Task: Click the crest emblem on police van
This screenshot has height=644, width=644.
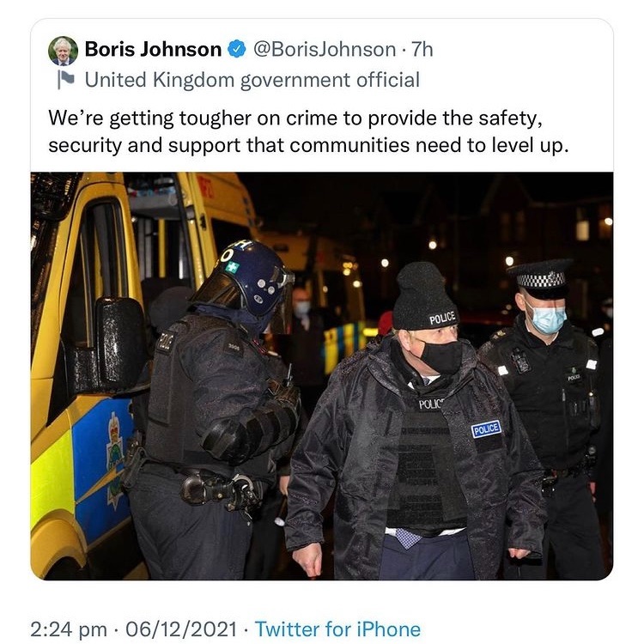Action: click(115, 458)
